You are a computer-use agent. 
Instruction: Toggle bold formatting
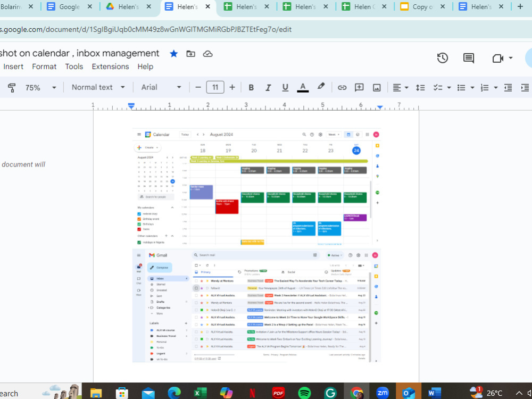(251, 88)
